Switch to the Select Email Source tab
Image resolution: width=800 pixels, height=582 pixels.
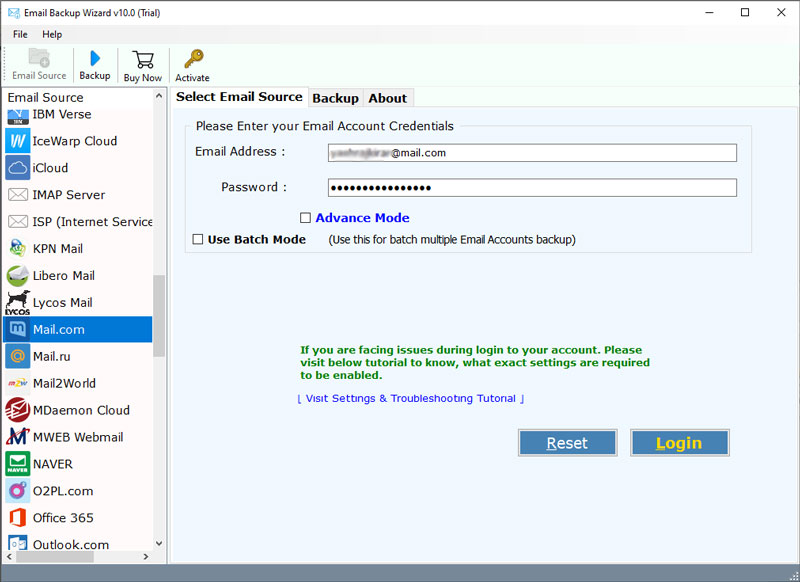point(239,97)
